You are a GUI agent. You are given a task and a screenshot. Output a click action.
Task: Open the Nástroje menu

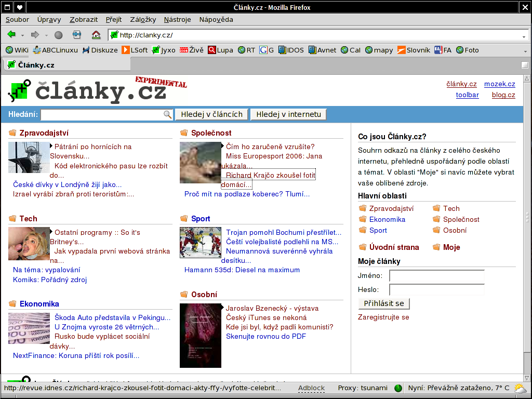178,20
